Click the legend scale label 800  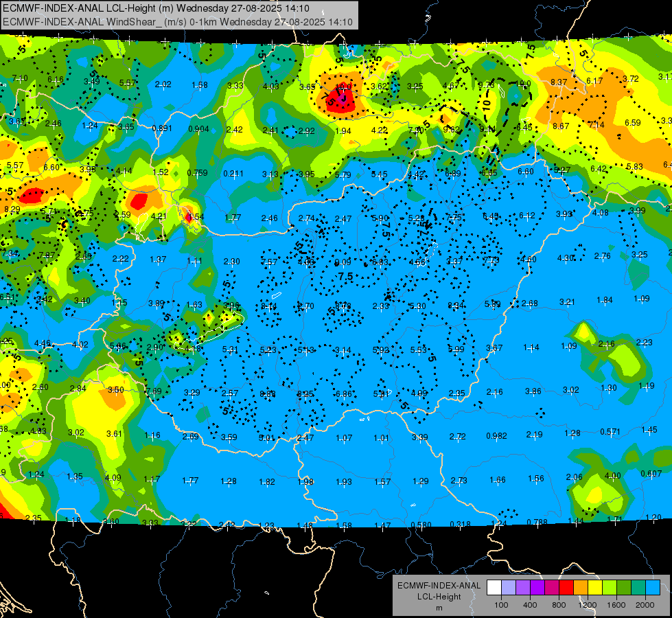tap(559, 605)
